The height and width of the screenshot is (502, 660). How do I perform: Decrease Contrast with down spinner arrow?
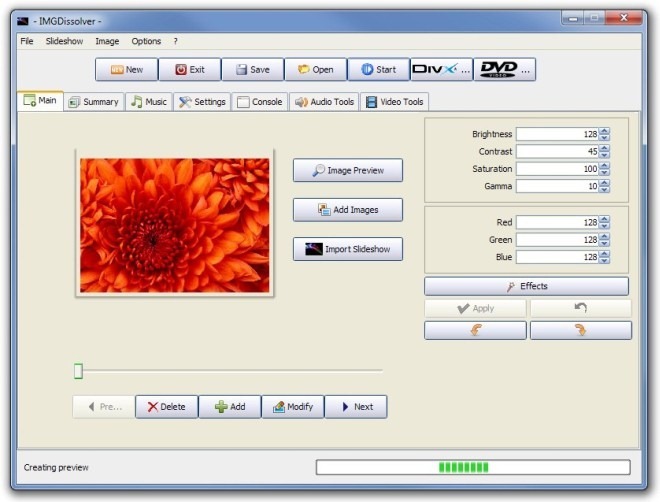click(x=604, y=155)
